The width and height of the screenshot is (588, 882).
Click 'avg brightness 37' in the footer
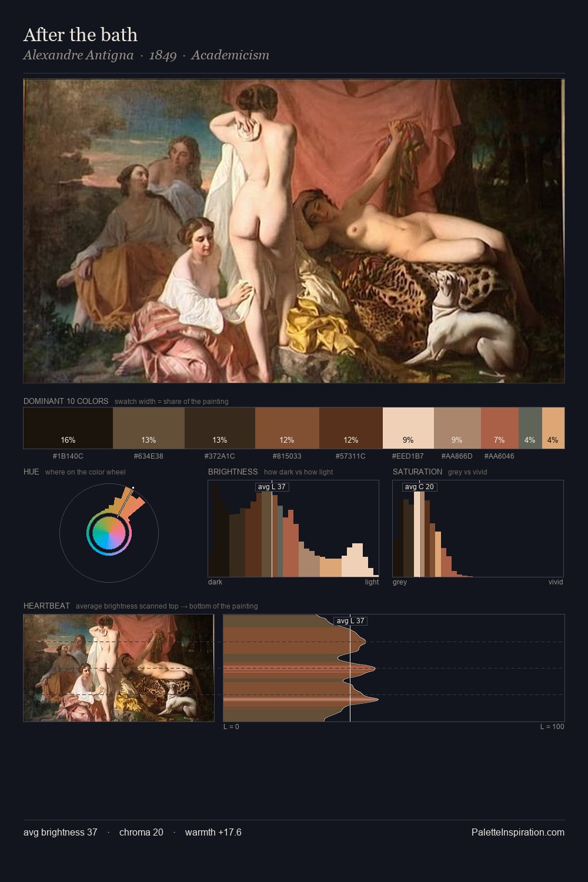[61, 832]
